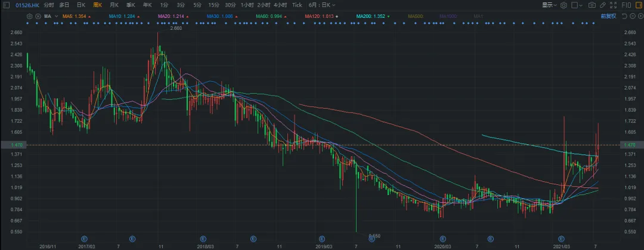Switch to 2小时 chart interval
This screenshot has width=644, height=250.
pyautogui.click(x=264, y=5)
